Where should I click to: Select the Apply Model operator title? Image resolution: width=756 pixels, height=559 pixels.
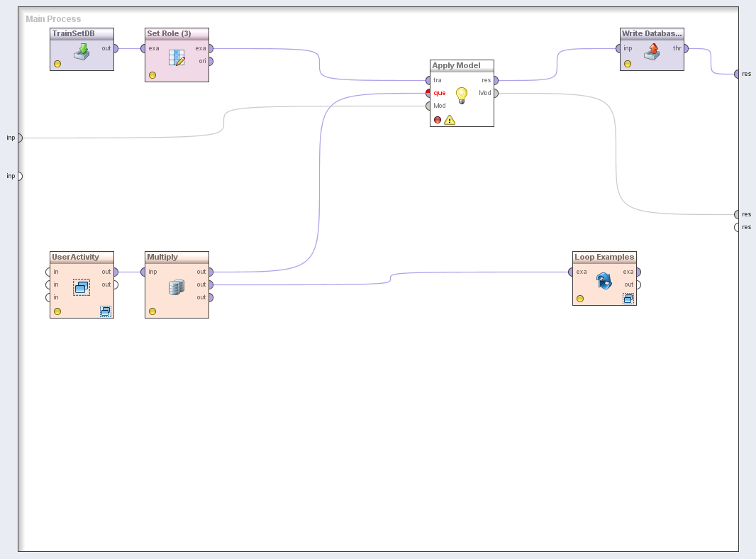(456, 65)
